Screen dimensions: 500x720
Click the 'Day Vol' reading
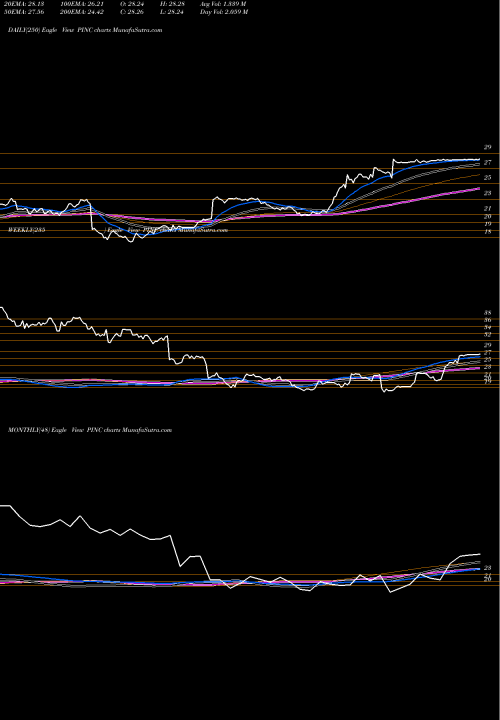pos(224,12)
